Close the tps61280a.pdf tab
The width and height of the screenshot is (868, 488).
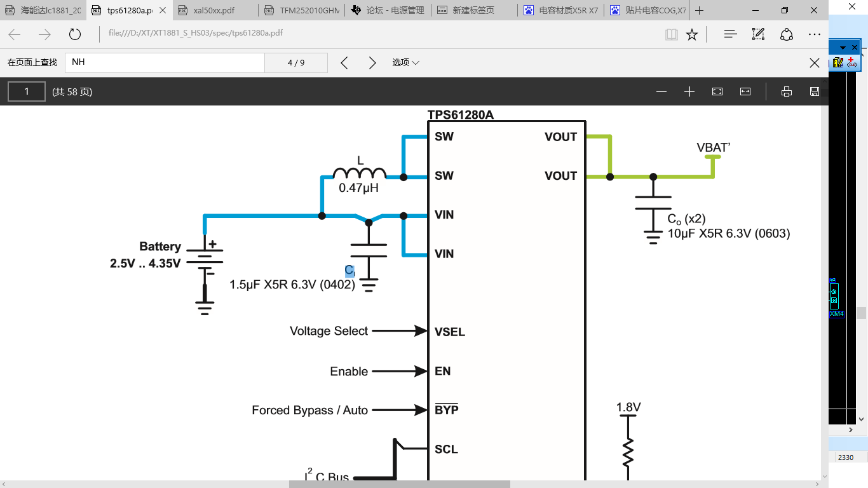tap(163, 10)
